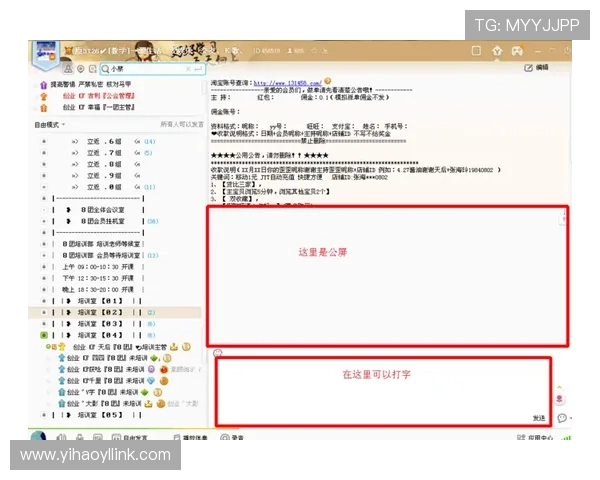Viewport: 600px width, 480px height.
Task: Select the 晚上 18:30-20:00 开课 row
Action: [98, 290]
